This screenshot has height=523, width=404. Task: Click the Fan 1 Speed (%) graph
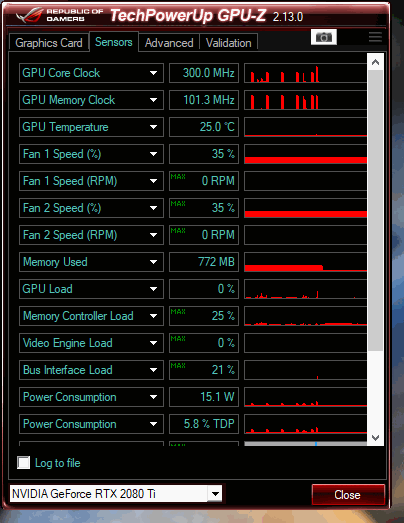point(306,154)
